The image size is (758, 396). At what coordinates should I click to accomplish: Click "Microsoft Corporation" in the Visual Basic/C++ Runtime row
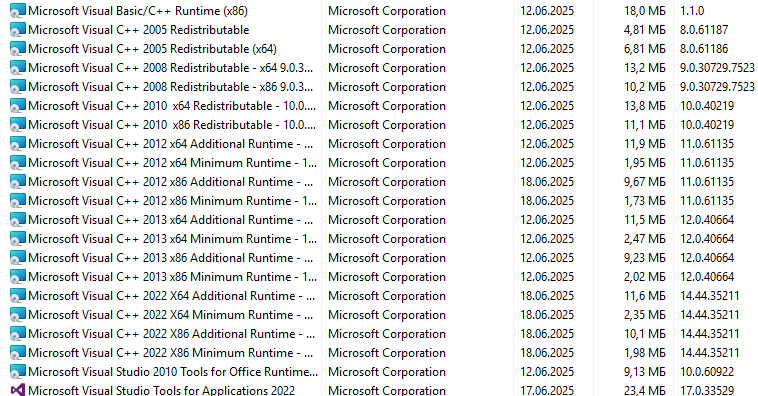click(387, 11)
